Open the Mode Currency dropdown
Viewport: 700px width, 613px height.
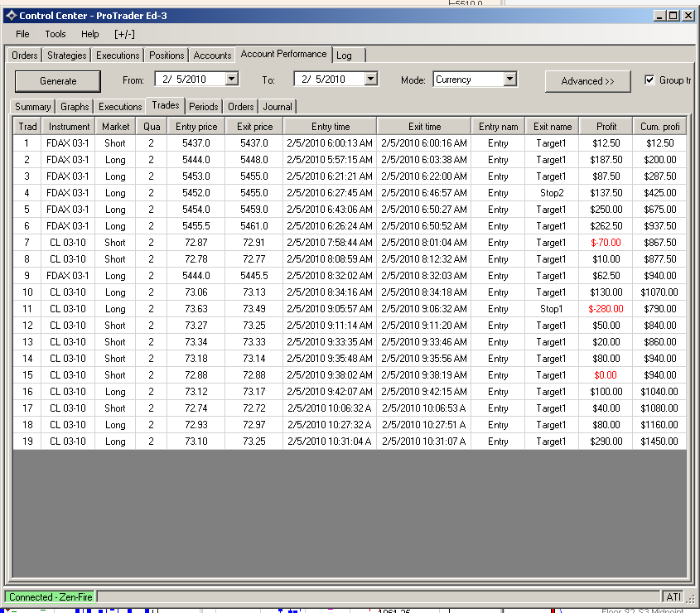[x=510, y=80]
